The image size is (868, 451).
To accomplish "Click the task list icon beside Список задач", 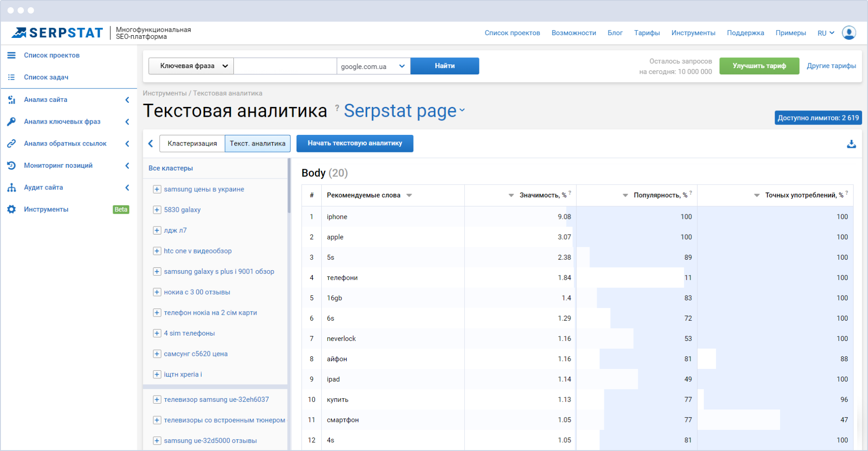I will tap(12, 77).
